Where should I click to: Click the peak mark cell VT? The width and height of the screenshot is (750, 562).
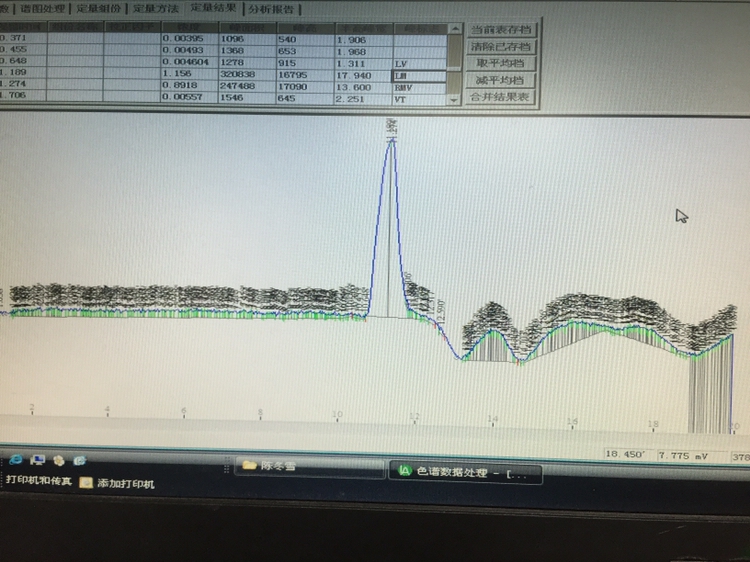click(x=419, y=99)
